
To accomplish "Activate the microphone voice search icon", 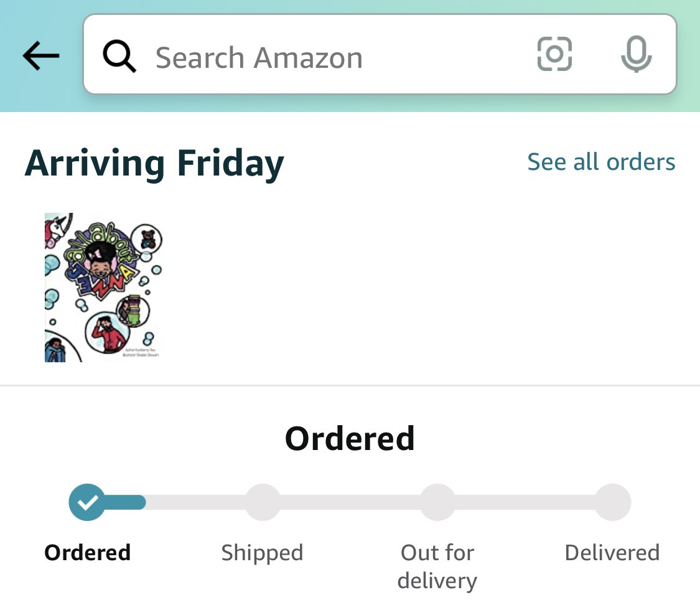I will [x=636, y=54].
